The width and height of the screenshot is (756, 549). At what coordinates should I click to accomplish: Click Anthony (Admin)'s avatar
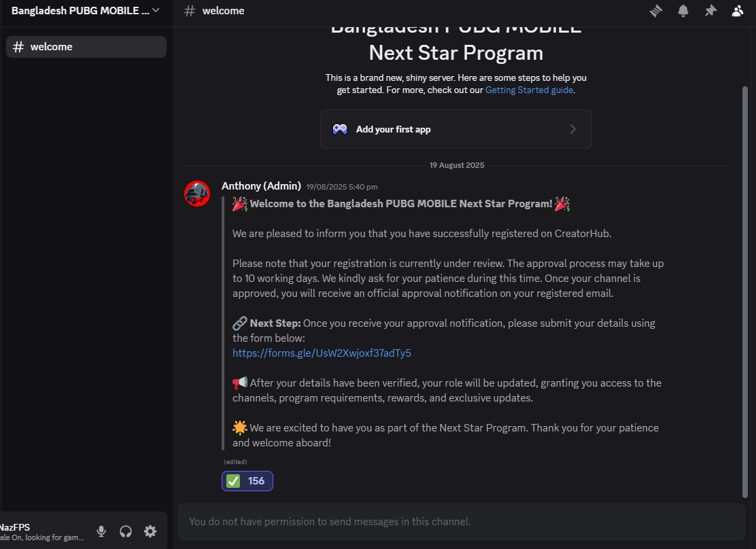click(x=197, y=194)
